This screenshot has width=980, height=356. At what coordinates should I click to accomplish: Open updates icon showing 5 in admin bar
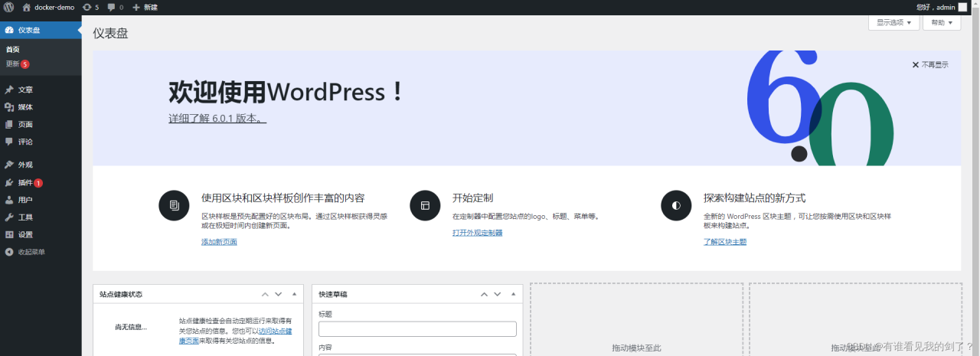(x=87, y=7)
